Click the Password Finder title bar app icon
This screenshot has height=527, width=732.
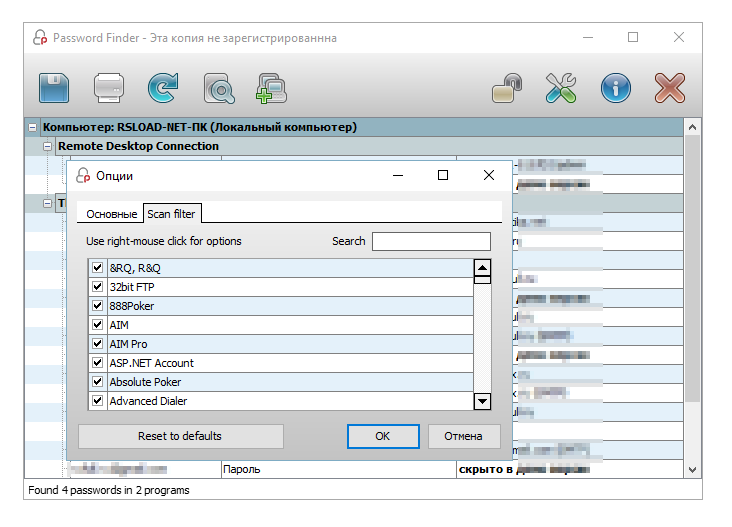tap(40, 37)
